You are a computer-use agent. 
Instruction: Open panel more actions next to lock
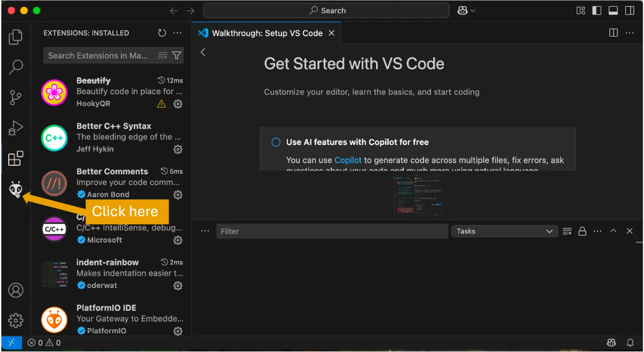tap(598, 231)
